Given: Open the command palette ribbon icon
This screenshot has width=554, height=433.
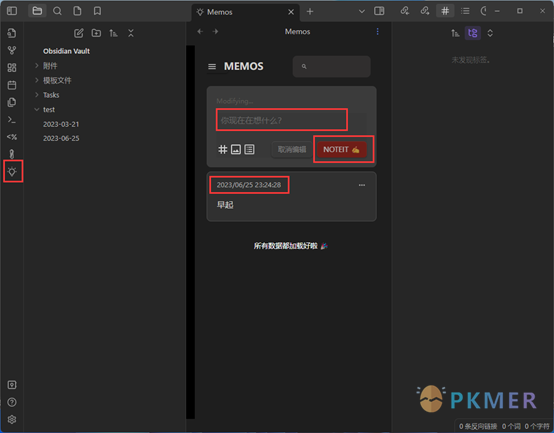Looking at the screenshot, I should coord(12,120).
